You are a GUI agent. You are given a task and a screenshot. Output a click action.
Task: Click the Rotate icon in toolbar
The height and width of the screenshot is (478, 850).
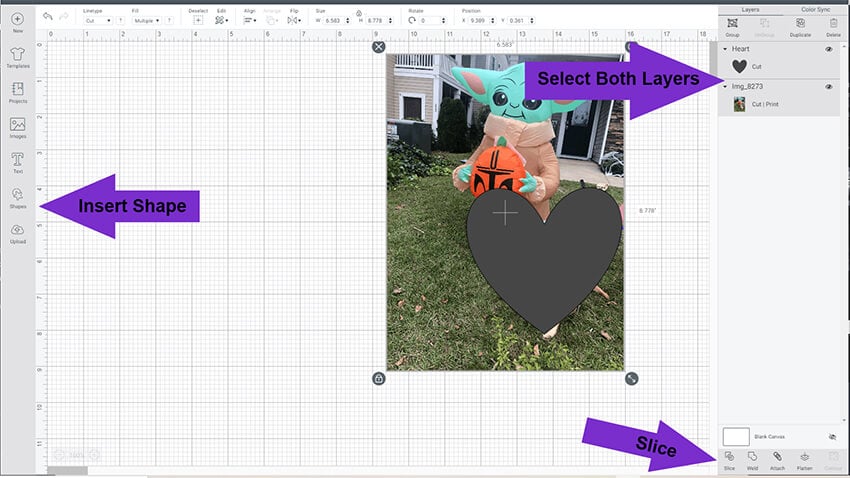(412, 20)
